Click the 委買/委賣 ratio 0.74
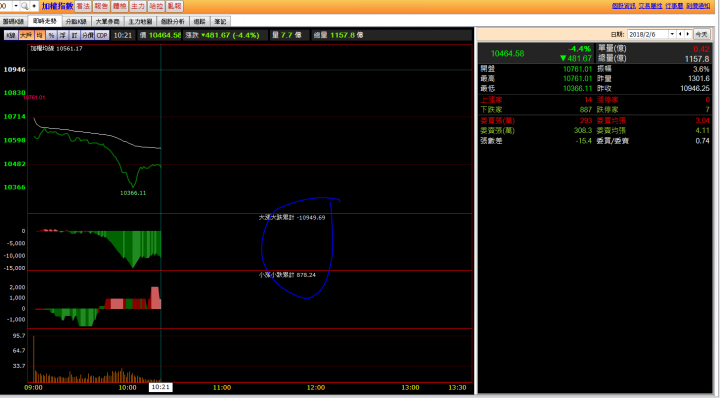Screen dimensions: 720x398 point(703,141)
